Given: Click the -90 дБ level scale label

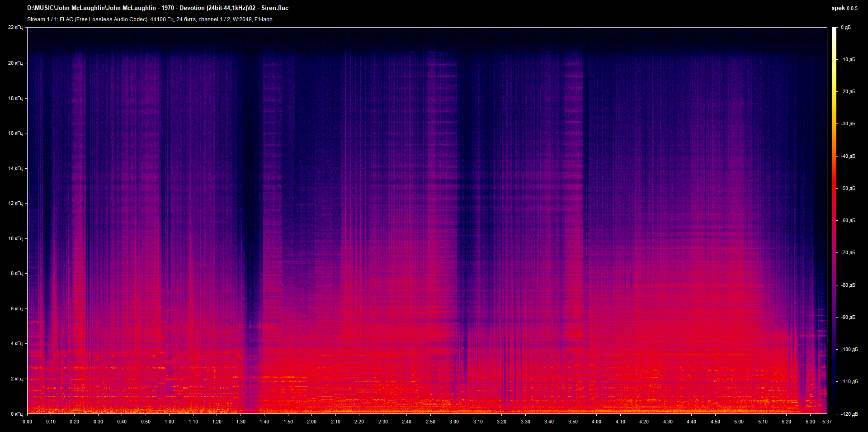Looking at the screenshot, I should [x=848, y=317].
